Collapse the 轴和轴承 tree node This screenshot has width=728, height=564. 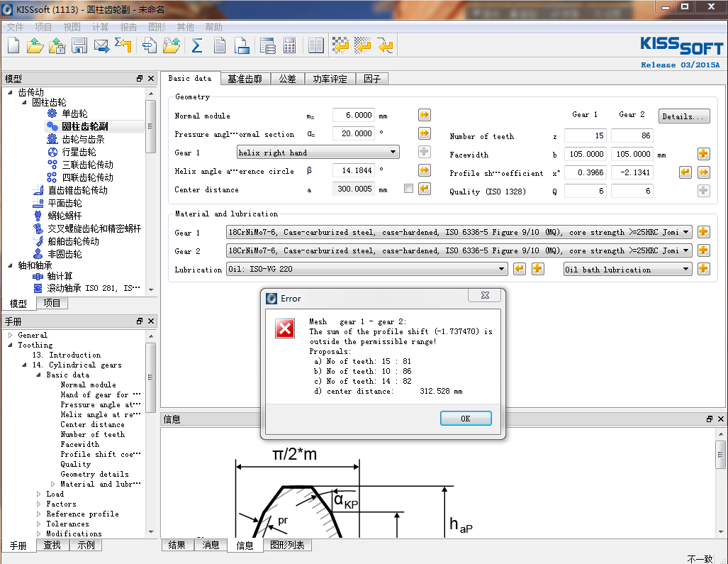point(10,265)
